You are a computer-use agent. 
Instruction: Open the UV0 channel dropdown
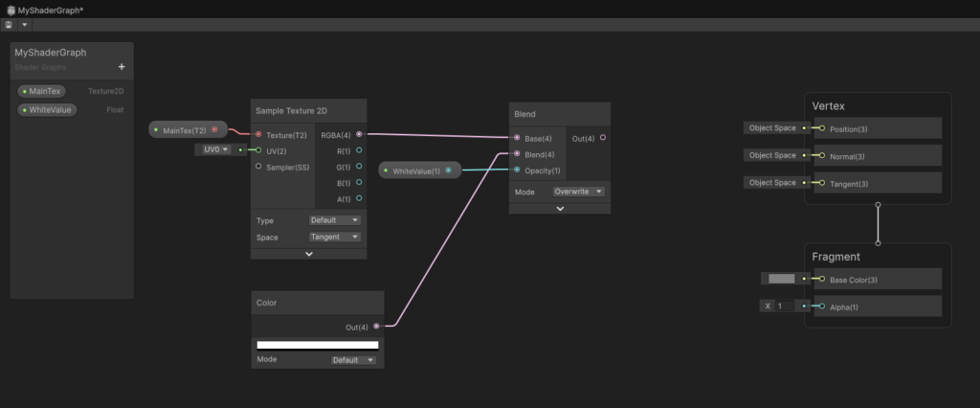pos(214,149)
